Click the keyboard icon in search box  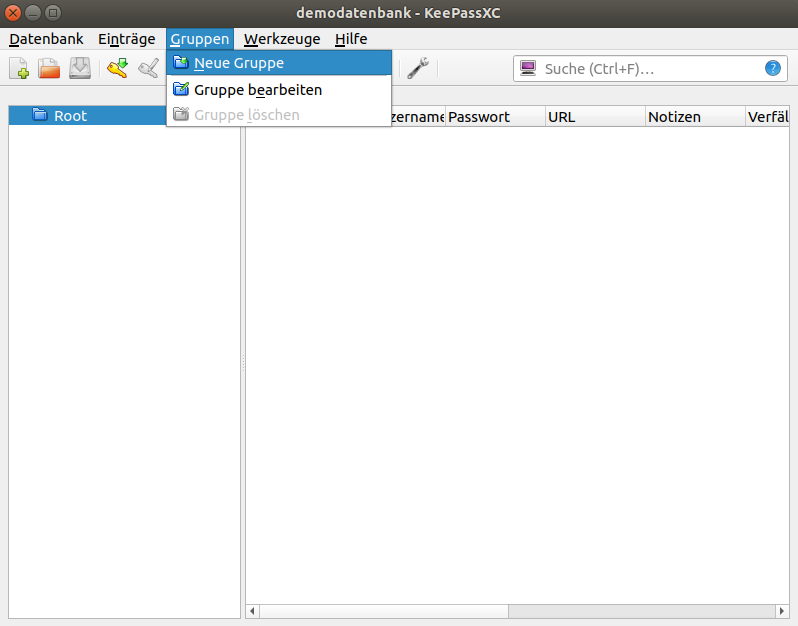(528, 69)
